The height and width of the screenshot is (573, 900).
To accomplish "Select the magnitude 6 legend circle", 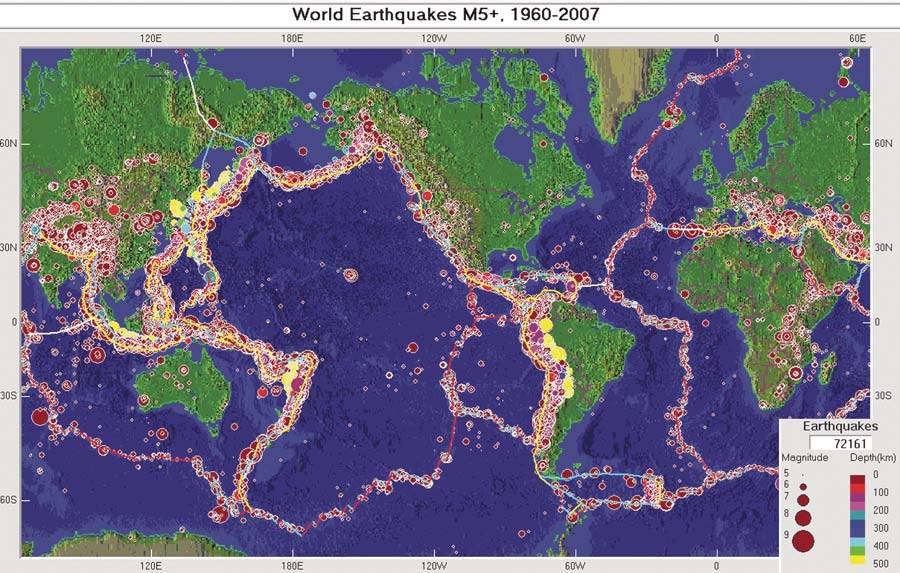I will coord(804,484).
